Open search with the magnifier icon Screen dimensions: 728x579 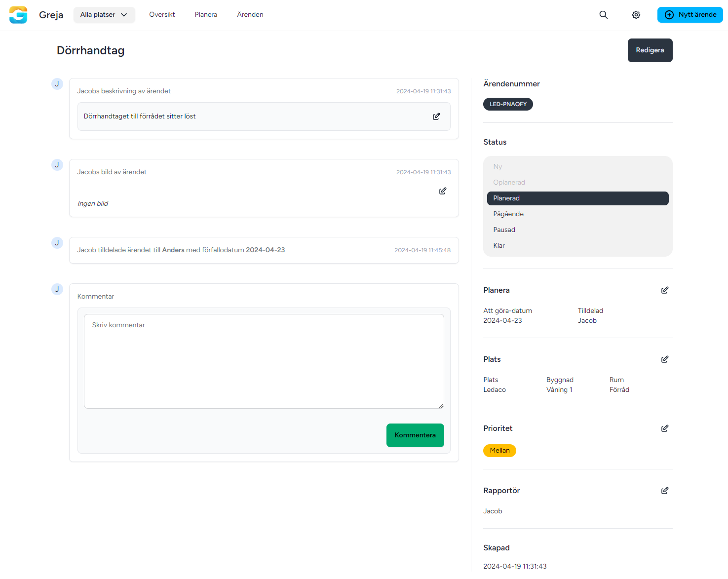[603, 15]
